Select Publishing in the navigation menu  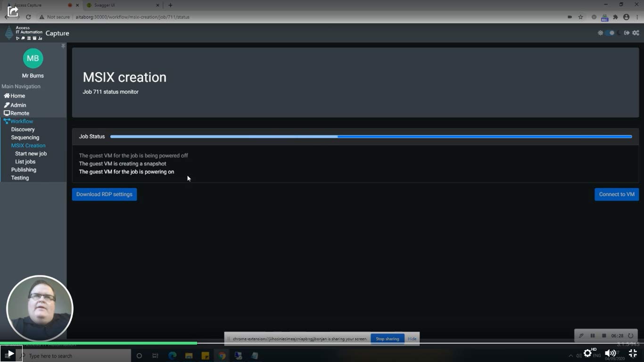[24, 170]
